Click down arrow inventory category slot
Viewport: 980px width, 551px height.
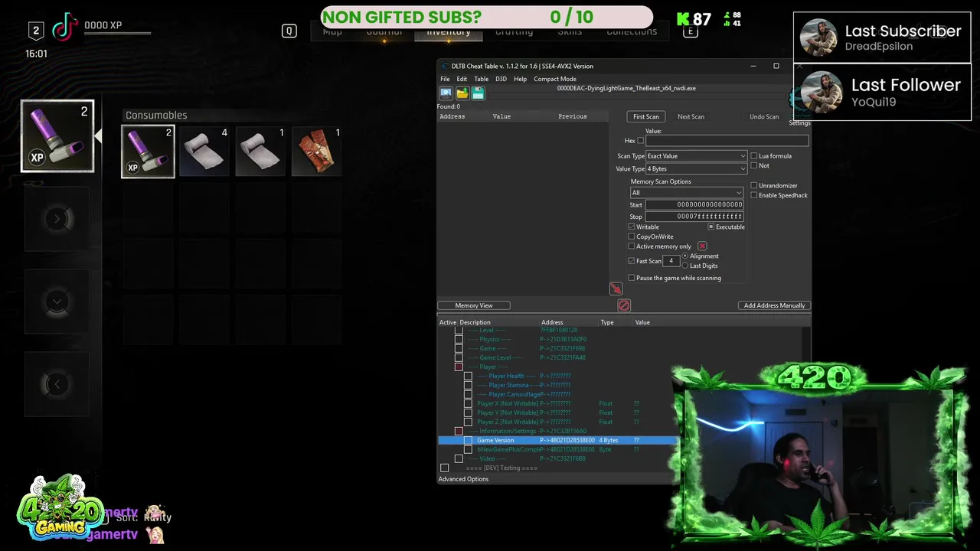(x=57, y=302)
